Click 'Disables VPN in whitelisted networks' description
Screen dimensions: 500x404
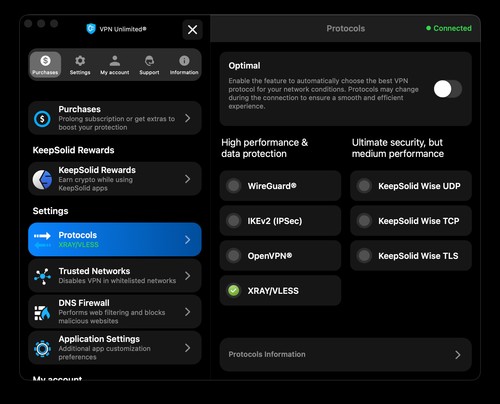pos(117,281)
